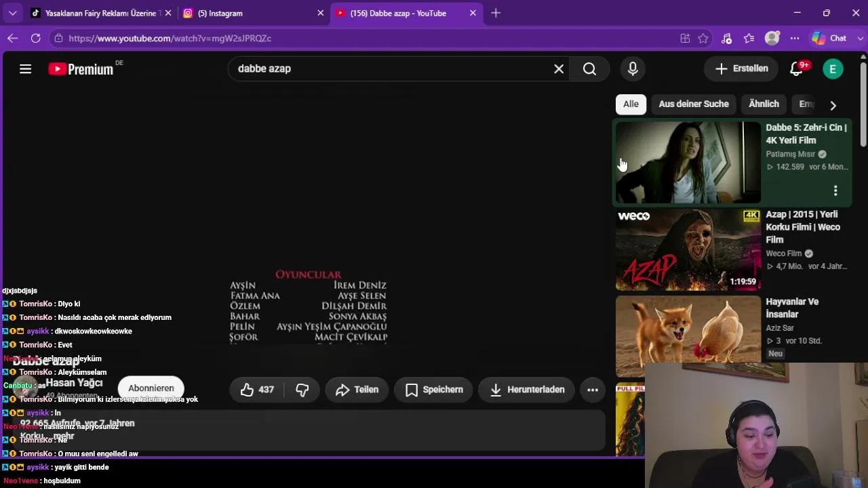
Task: Open Copilot Chat in the toolbar
Action: point(829,38)
